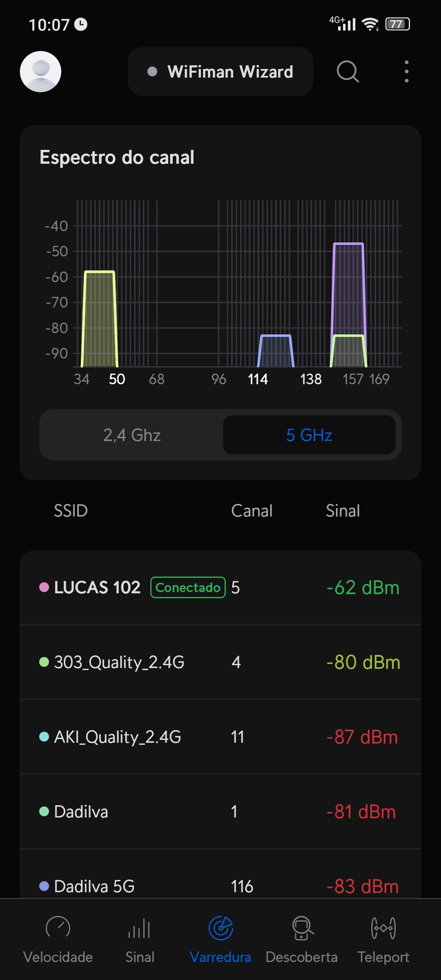Open the three-dot overflow menu
This screenshot has height=980, width=441.
tap(406, 71)
